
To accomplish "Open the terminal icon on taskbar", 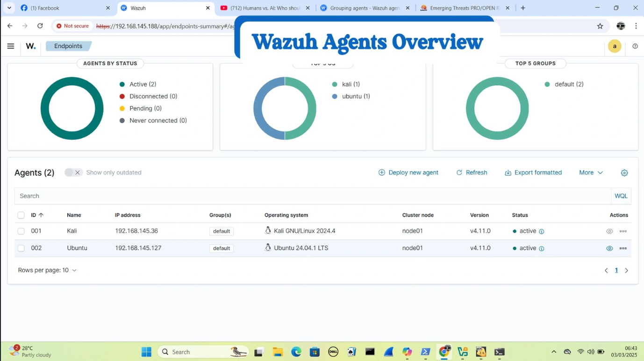I will (500, 352).
